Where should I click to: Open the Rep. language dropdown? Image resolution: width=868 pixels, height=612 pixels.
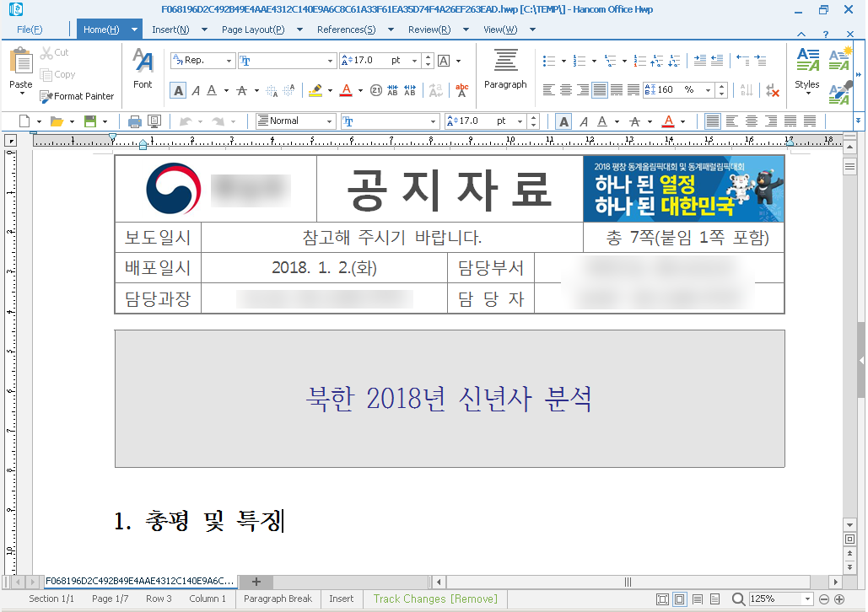(229, 61)
